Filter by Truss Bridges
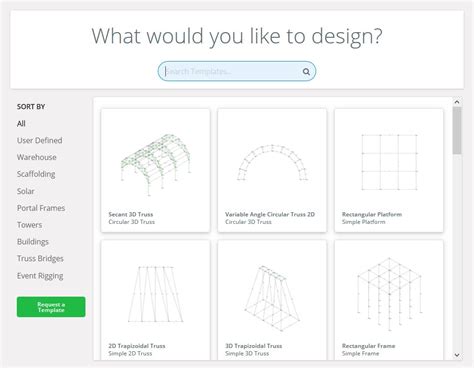Viewport: 474px width, 368px height. [40, 259]
